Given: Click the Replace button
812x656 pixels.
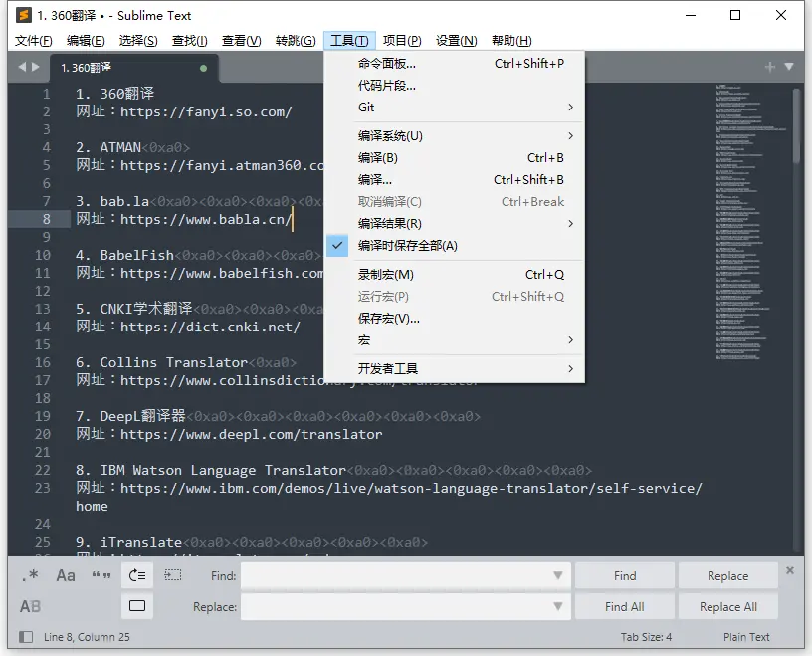Looking at the screenshot, I should 728,575.
